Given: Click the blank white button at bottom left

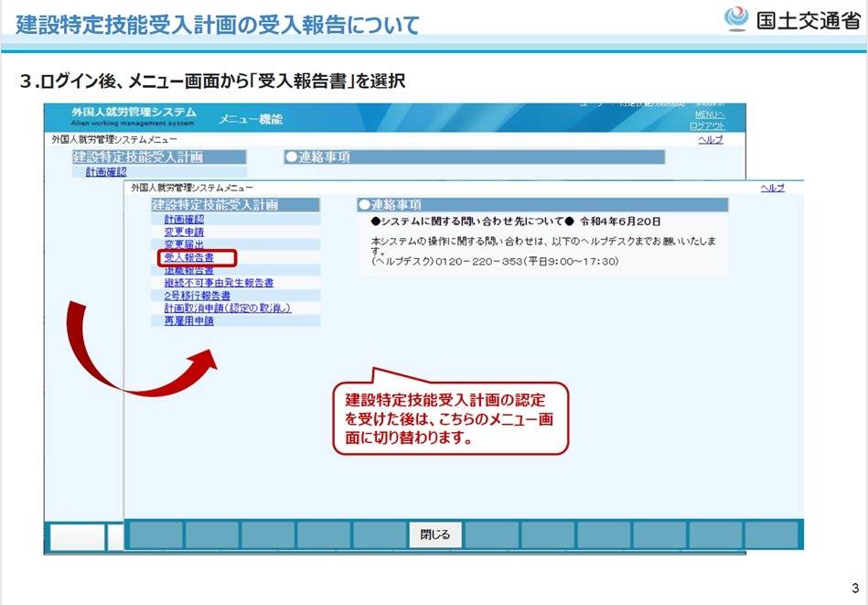Looking at the screenshot, I should [77, 536].
